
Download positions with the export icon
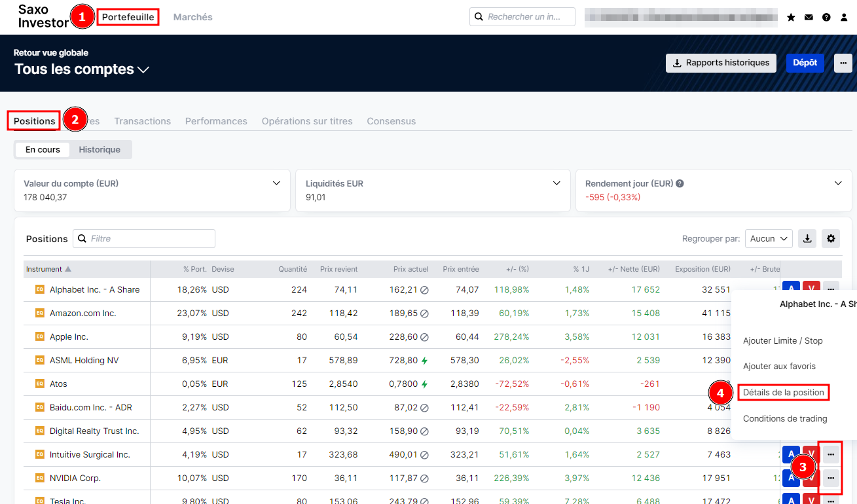pyautogui.click(x=807, y=238)
